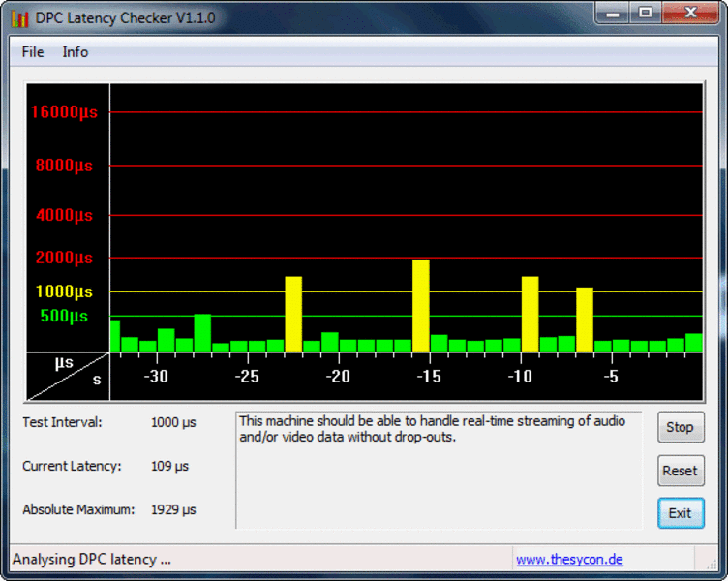Click the 2000µs scale label
This screenshot has height=581, width=728.
pos(64,258)
